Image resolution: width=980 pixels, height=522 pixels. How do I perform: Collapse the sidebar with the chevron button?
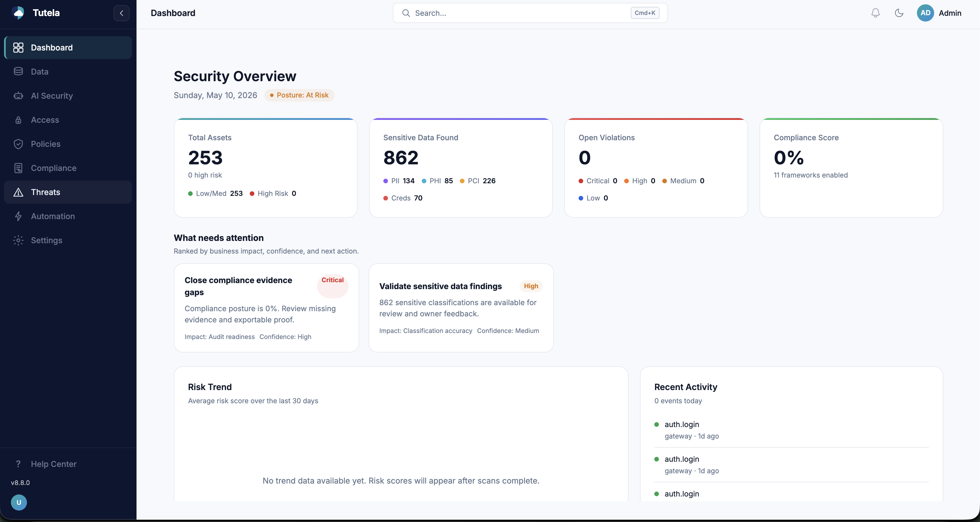click(x=121, y=13)
